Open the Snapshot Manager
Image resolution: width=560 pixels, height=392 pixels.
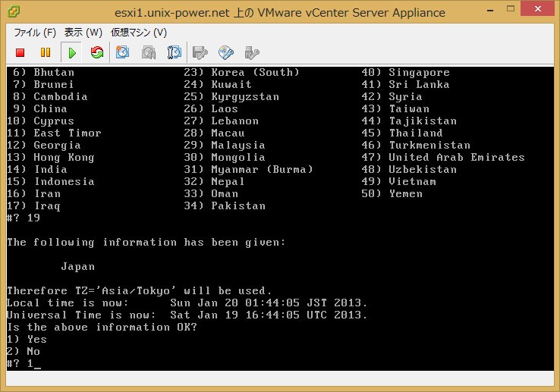coord(175,53)
